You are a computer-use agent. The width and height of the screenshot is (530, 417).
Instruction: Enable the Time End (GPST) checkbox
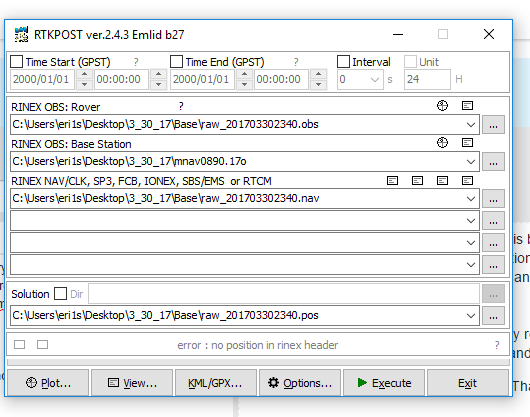[176, 62]
